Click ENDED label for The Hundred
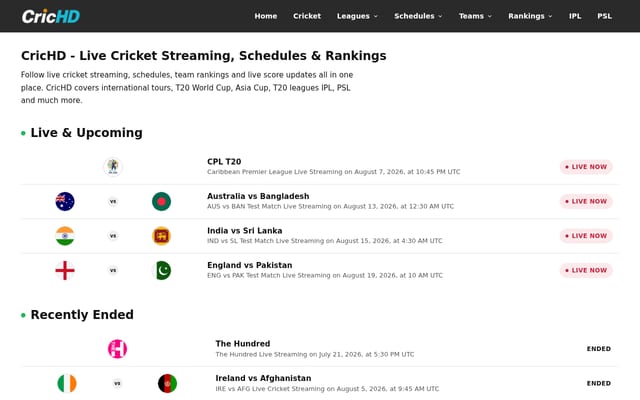Screen dimensions: 640x400 (x=599, y=349)
